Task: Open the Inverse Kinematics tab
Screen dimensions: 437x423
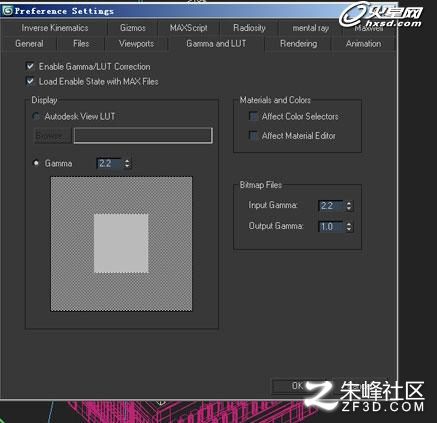Action: tap(55, 28)
